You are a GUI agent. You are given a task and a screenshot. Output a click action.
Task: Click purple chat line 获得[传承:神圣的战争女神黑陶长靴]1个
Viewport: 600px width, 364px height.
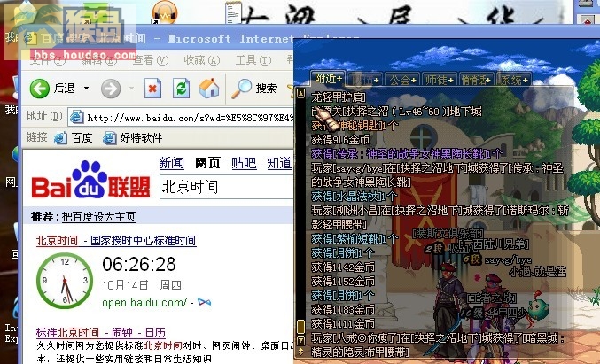pyautogui.click(x=407, y=154)
